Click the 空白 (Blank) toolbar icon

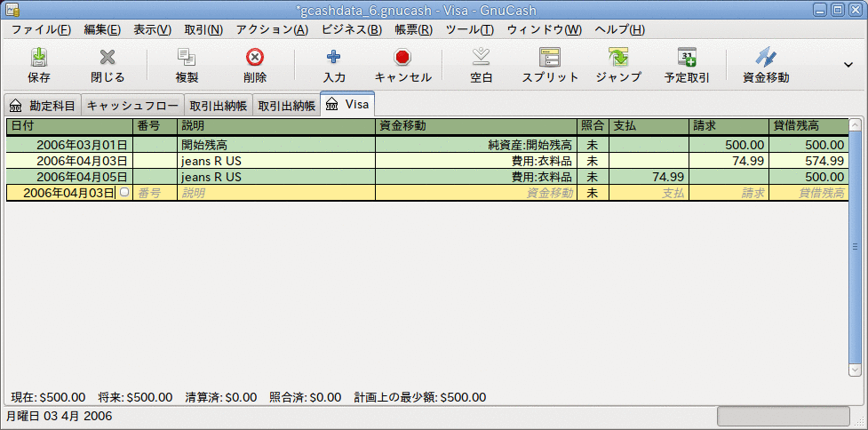pos(482,58)
